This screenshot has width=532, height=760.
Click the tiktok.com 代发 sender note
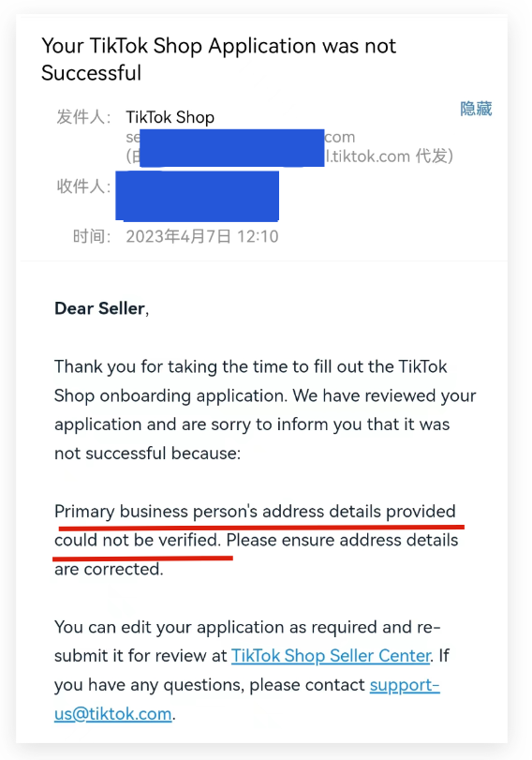[x=391, y=156]
